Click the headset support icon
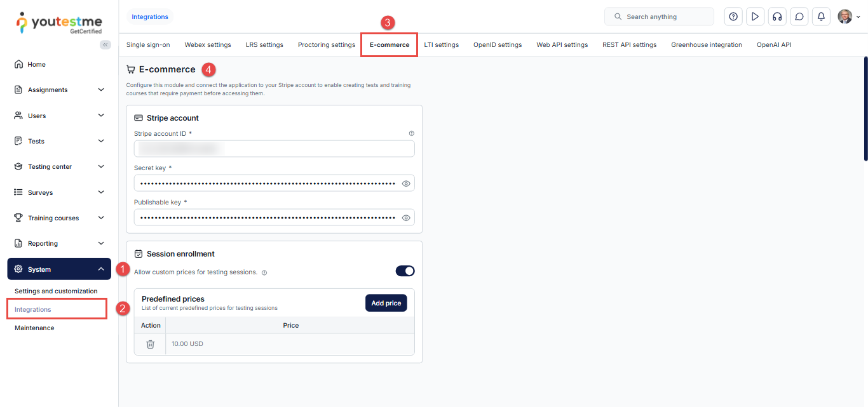The image size is (868, 407). click(x=777, y=17)
